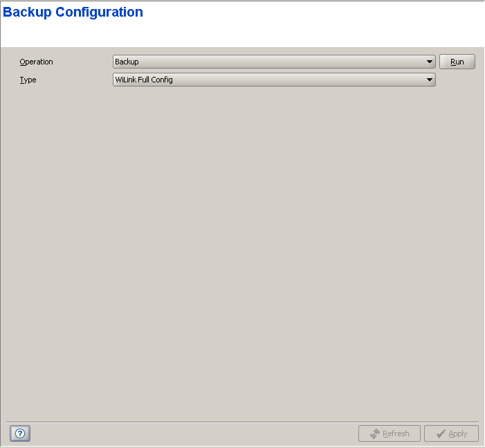The width and height of the screenshot is (485, 448).
Task: Open the help question mark icon
Action: [20, 433]
